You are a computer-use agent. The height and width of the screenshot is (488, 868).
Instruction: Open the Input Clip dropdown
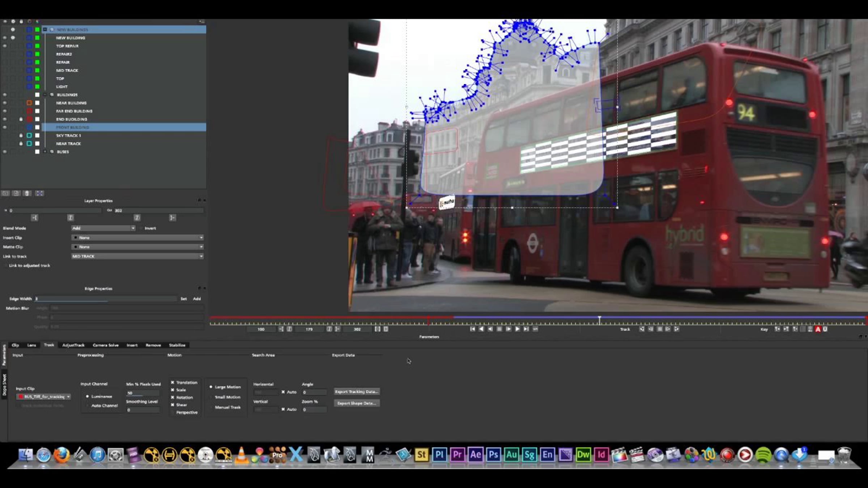point(43,397)
